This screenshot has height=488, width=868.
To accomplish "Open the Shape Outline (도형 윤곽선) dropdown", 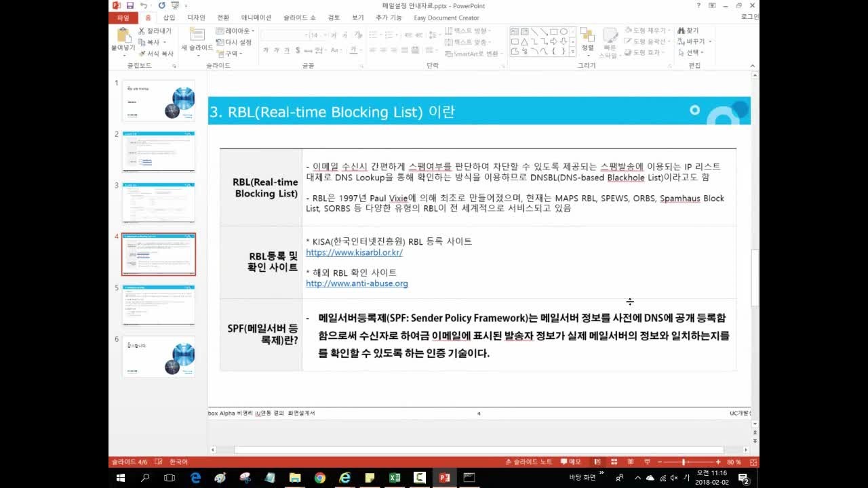I will coord(646,41).
